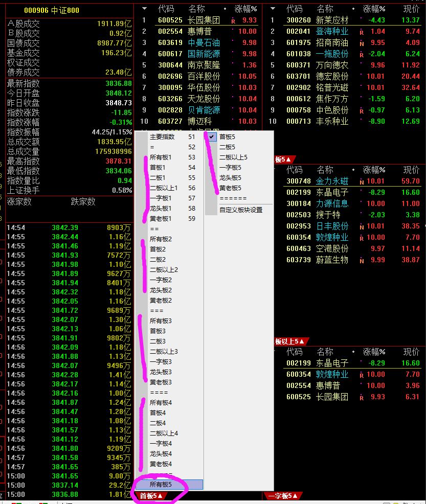Screen dimensions: 426x504
Task: Click the R margin icon beside 惠博普
Action: pos(234,31)
